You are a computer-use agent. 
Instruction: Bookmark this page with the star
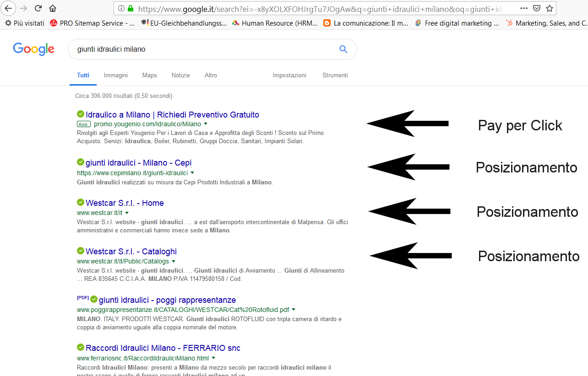pyautogui.click(x=550, y=8)
